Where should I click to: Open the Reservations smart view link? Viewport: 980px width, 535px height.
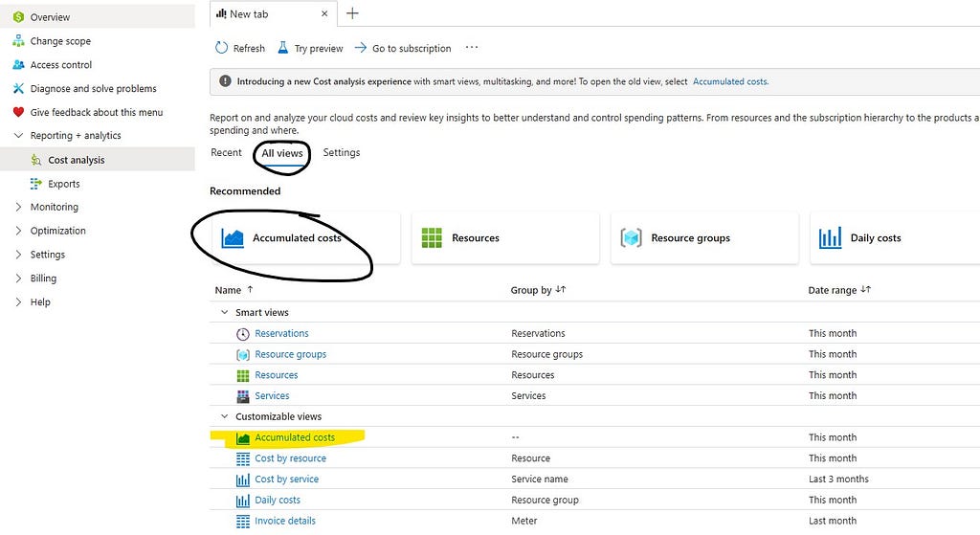[282, 334]
